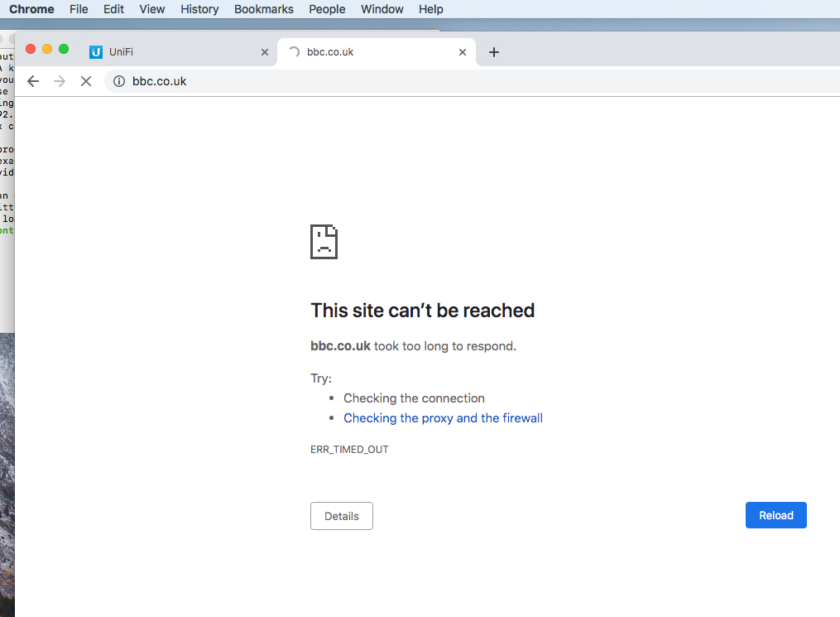Click the ERR_TIMED_OUT error code text

pos(349,449)
